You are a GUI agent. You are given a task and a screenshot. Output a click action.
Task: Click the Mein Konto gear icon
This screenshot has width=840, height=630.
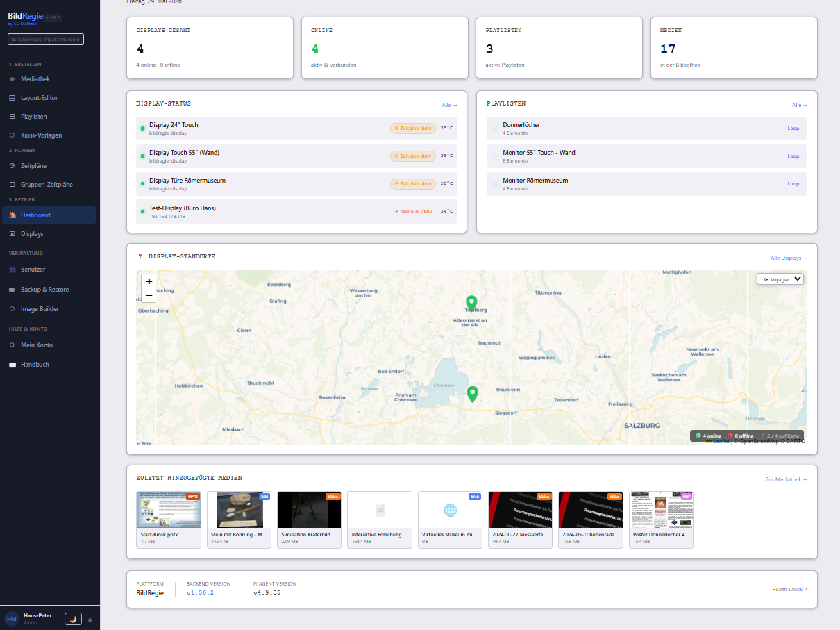[12, 345]
